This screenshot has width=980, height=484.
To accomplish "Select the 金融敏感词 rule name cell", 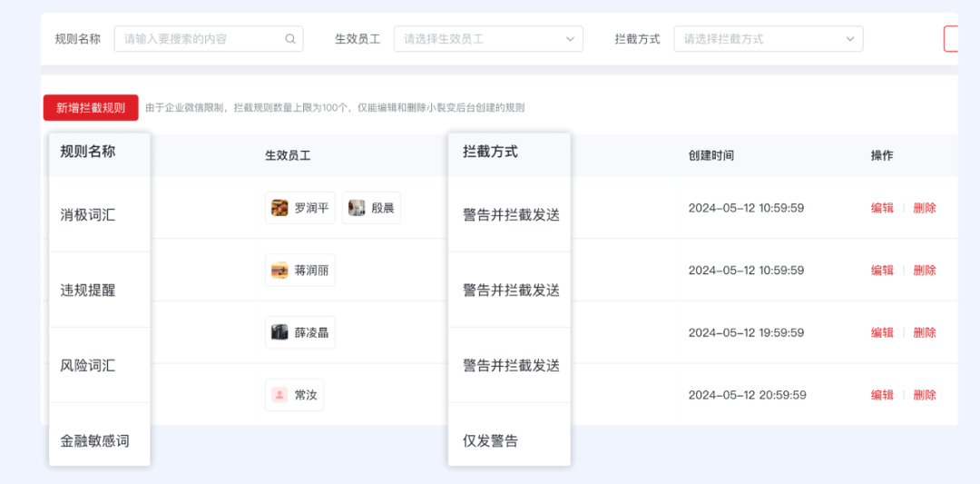I will coord(95,441).
